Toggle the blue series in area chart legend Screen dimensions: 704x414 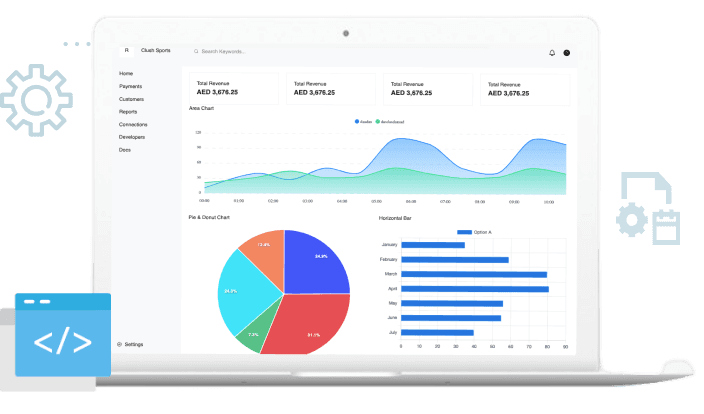point(363,122)
